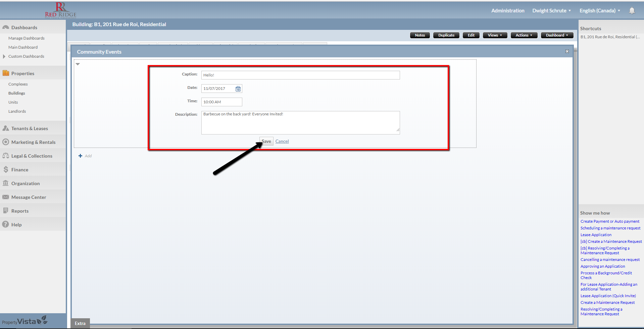Select Buildings in the Properties menu
This screenshot has height=329, width=644.
point(17,93)
